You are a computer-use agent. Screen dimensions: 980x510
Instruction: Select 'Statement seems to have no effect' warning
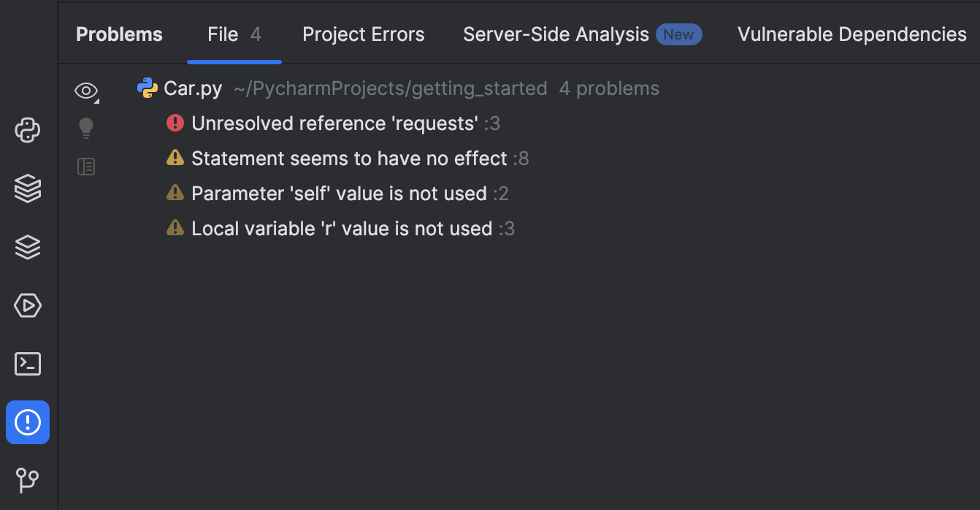pos(349,159)
